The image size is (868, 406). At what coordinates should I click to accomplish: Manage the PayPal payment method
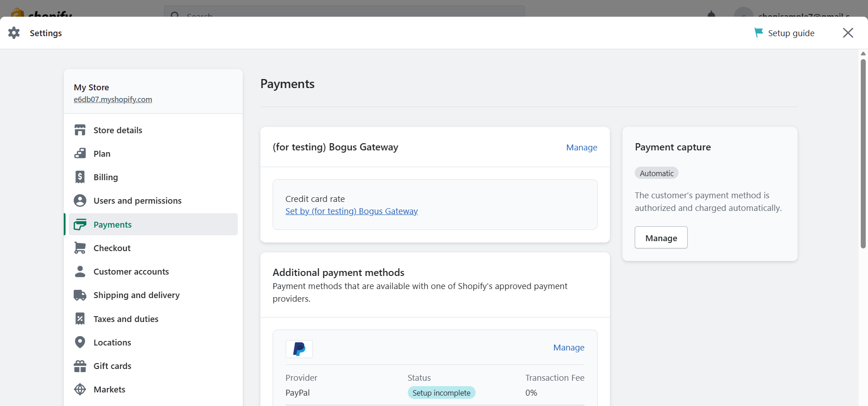[x=569, y=347]
